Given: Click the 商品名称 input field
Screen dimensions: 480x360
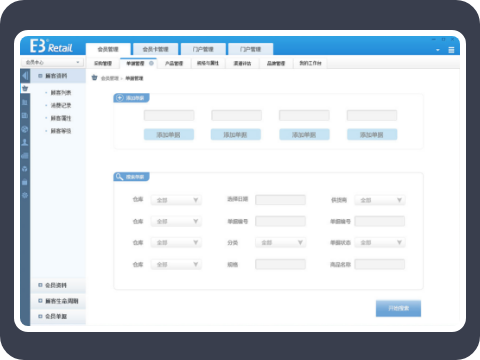Looking at the screenshot, I should click(380, 264).
